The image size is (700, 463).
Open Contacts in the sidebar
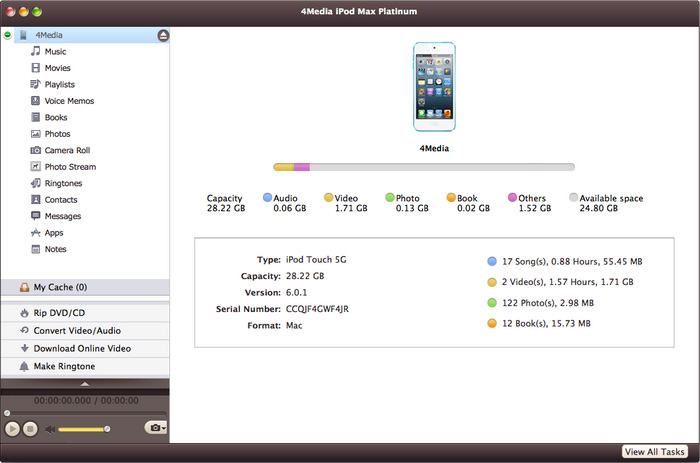click(x=60, y=200)
